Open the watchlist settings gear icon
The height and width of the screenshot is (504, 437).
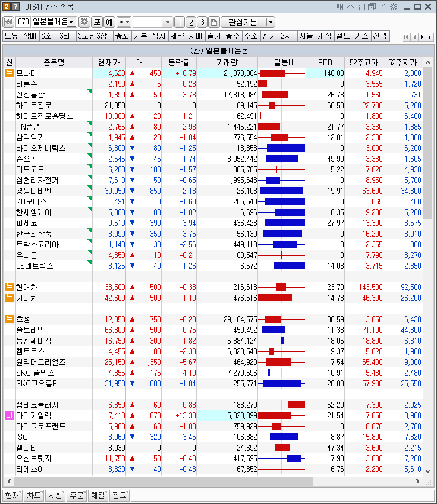click(84, 22)
